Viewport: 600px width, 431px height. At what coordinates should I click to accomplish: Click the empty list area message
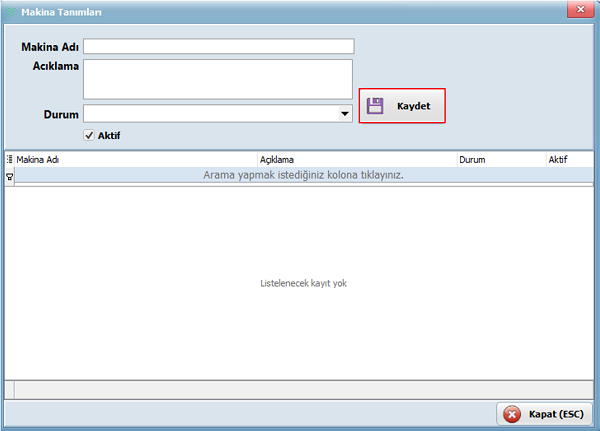(x=303, y=283)
